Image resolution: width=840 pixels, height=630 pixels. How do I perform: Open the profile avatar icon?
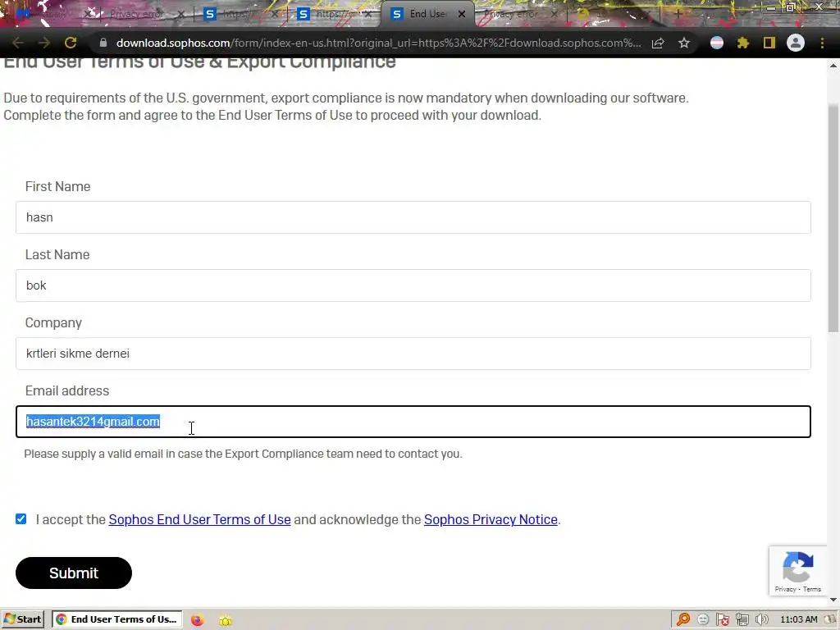tap(796, 43)
